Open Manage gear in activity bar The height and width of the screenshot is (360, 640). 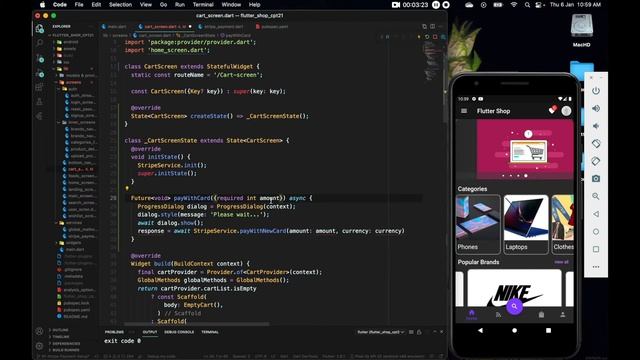click(x=39, y=346)
